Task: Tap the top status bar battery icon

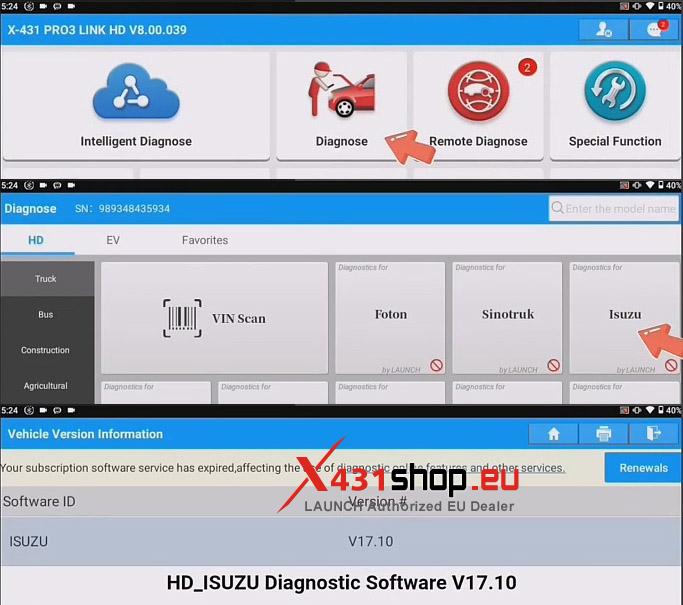Action: click(661, 6)
